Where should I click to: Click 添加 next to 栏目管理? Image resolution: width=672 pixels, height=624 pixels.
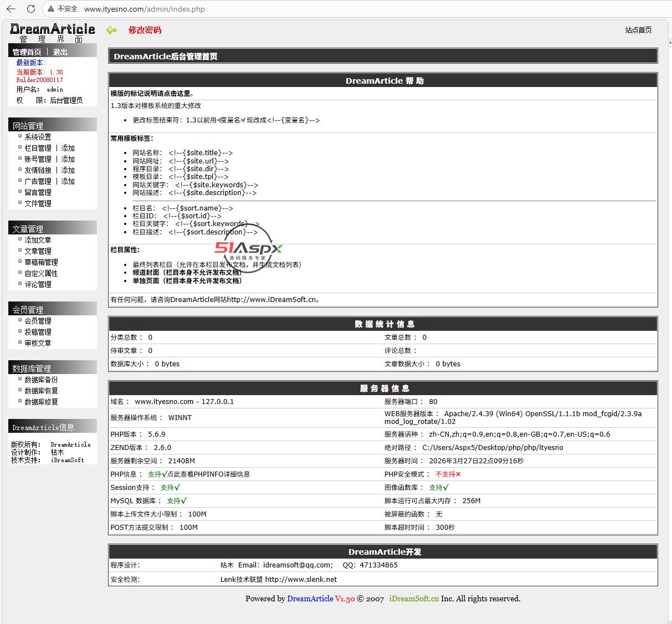[68, 148]
